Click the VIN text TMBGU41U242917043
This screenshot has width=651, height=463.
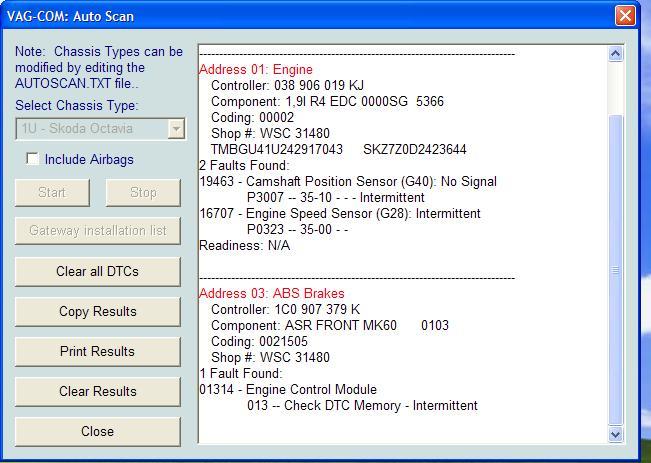click(277, 149)
